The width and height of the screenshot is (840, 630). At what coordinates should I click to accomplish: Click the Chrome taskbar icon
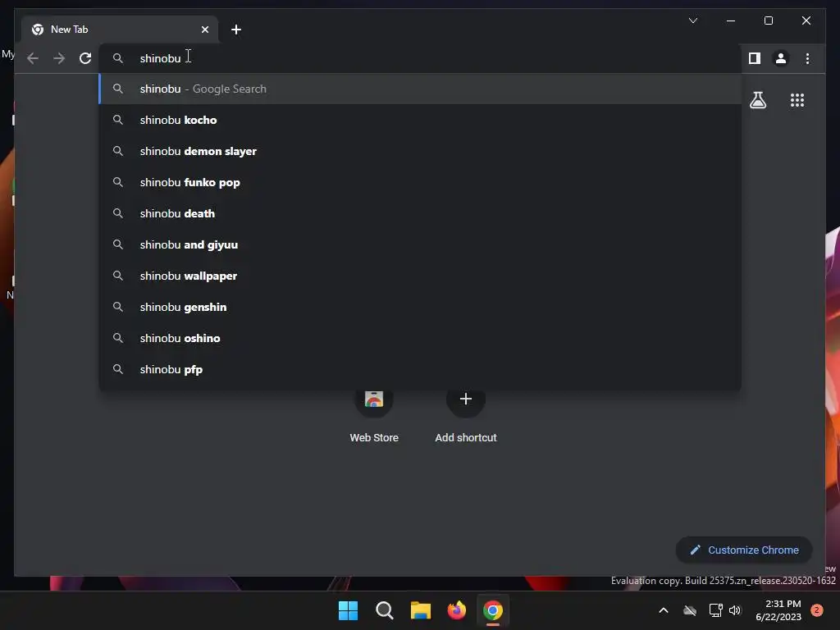[493, 610]
